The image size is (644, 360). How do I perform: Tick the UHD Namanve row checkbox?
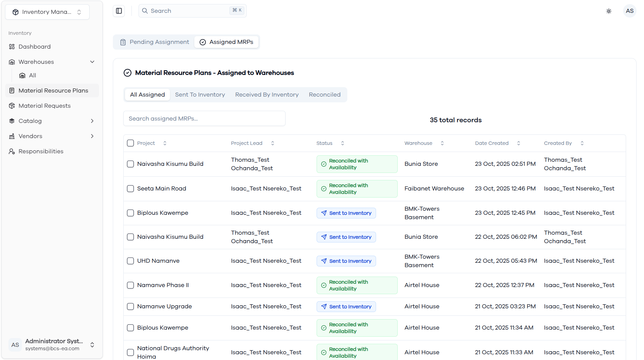(130, 261)
